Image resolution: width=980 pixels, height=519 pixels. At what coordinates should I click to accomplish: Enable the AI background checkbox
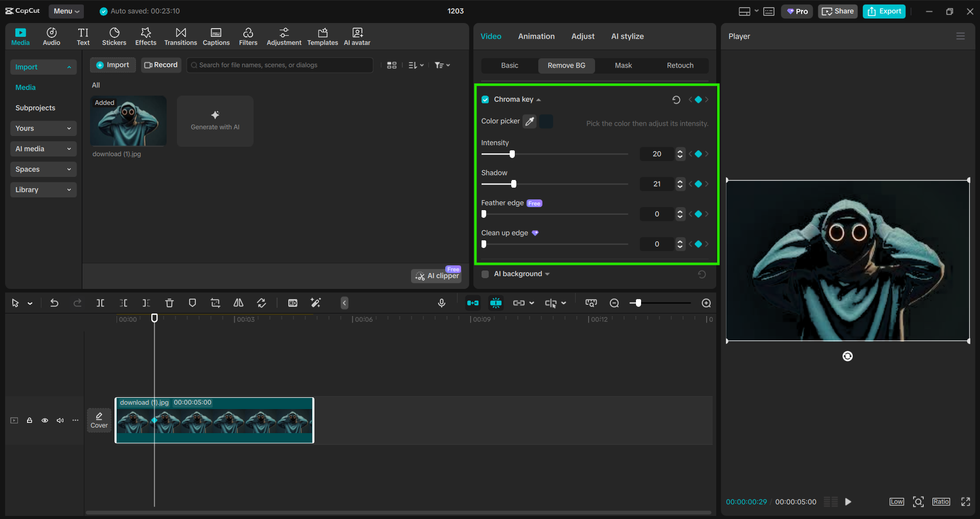[x=485, y=274]
